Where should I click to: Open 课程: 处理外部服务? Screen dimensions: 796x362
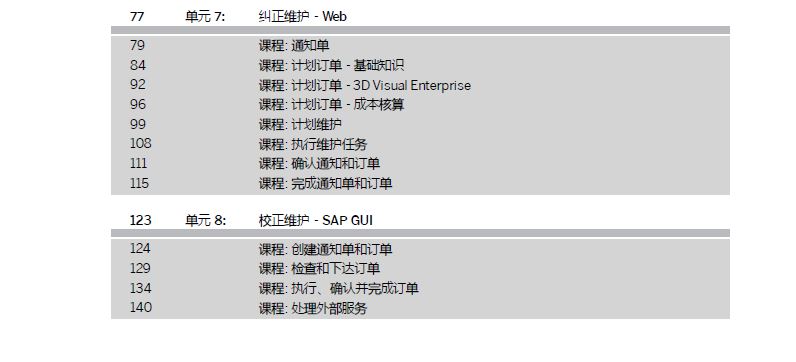[x=313, y=308]
